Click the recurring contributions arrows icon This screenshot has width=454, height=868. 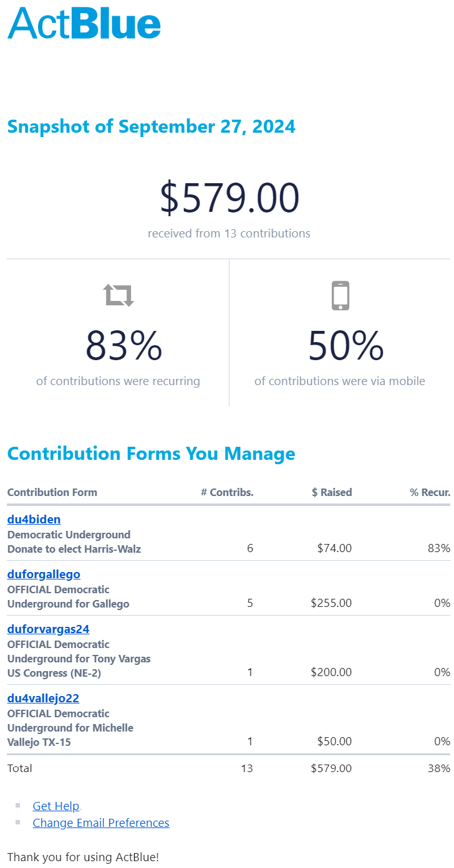118,295
